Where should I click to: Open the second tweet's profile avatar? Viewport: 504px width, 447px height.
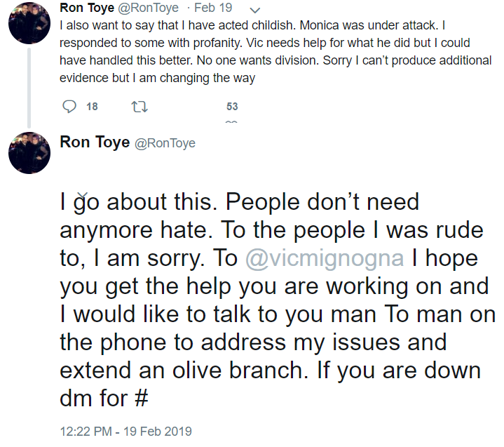[29, 153]
